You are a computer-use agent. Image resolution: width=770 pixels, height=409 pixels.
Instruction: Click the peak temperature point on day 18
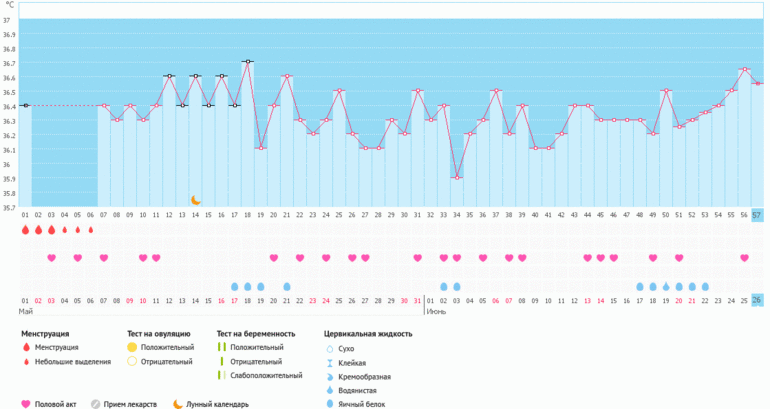[x=248, y=62]
